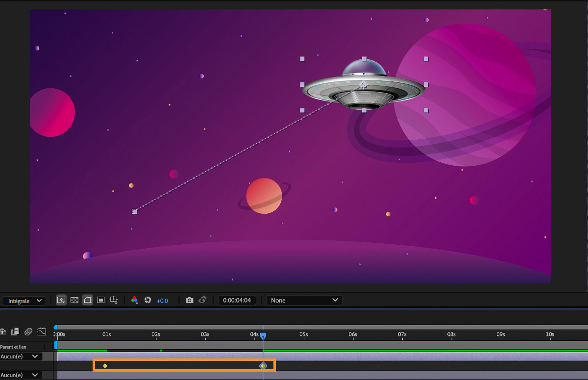Click the +0.0 exposure value
This screenshot has height=380, width=588.
tap(162, 301)
